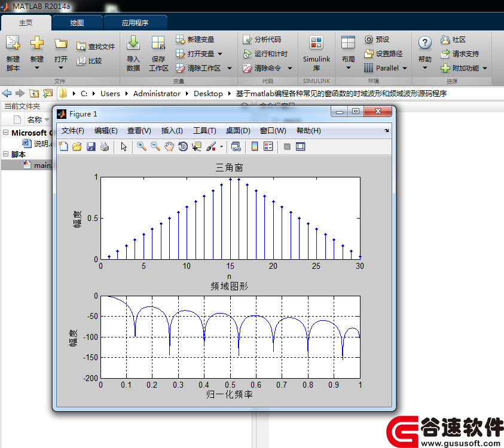Click the Analyze Code (分析代码) icon
This screenshot has width=504, height=448.
pos(247,39)
